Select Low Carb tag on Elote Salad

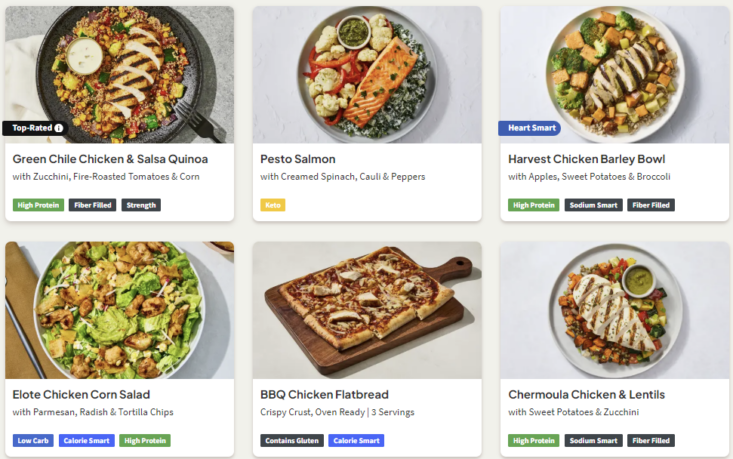[33, 441]
